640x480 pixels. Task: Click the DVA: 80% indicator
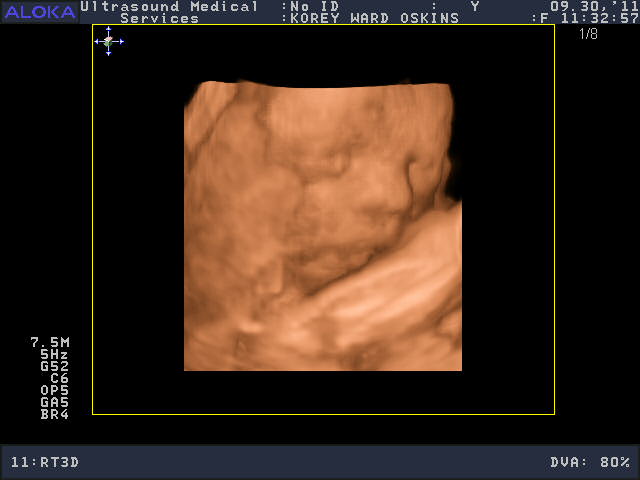[x=590, y=462]
